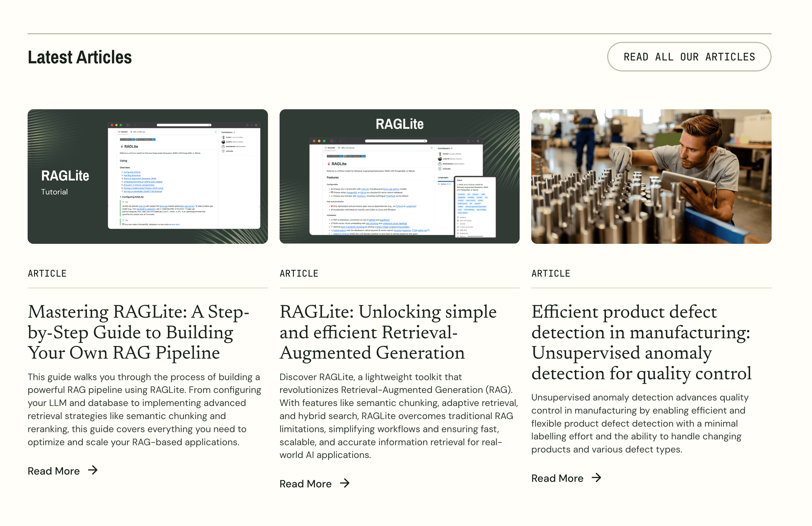Open the RAGLite README screenshot thumbnail
The height and width of the screenshot is (526, 812).
coord(399,176)
